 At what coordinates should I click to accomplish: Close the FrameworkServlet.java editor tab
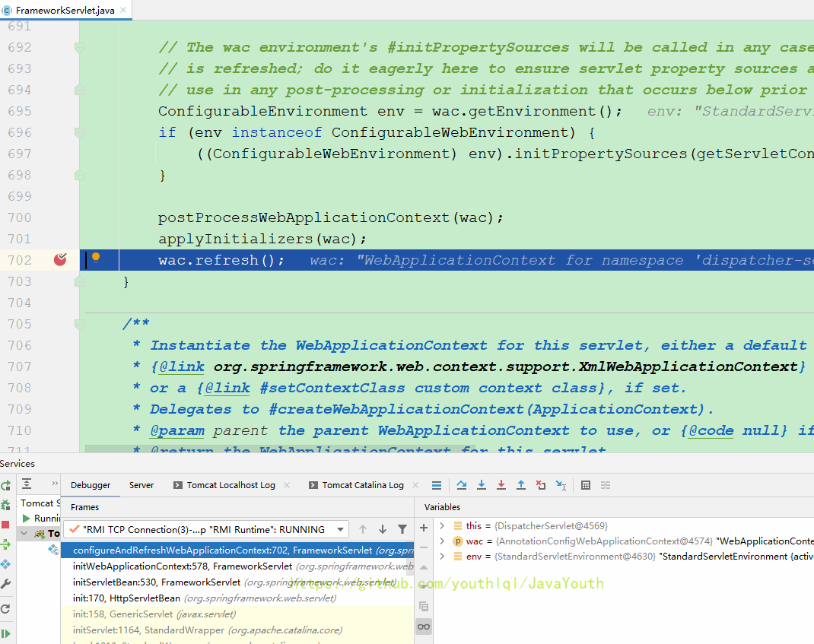122,11
